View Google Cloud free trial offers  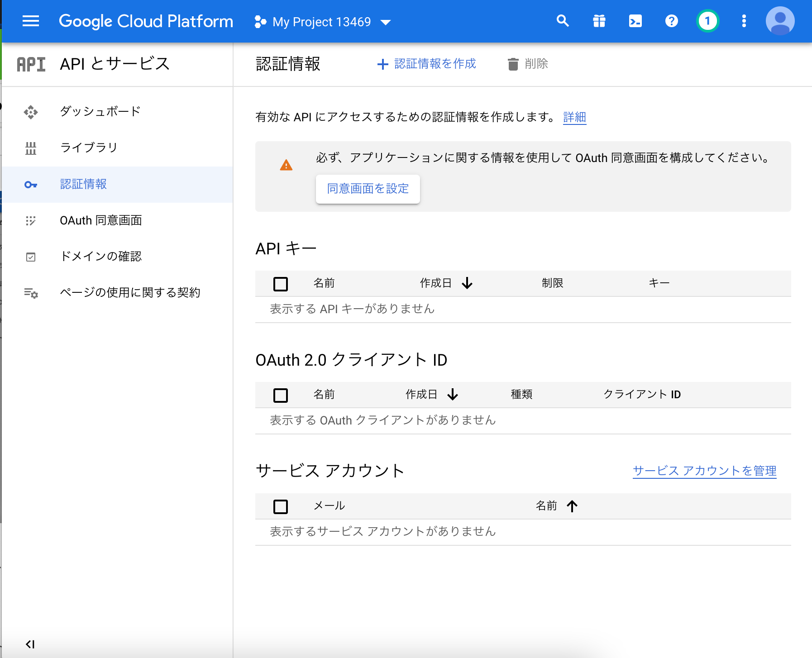pyautogui.click(x=599, y=21)
